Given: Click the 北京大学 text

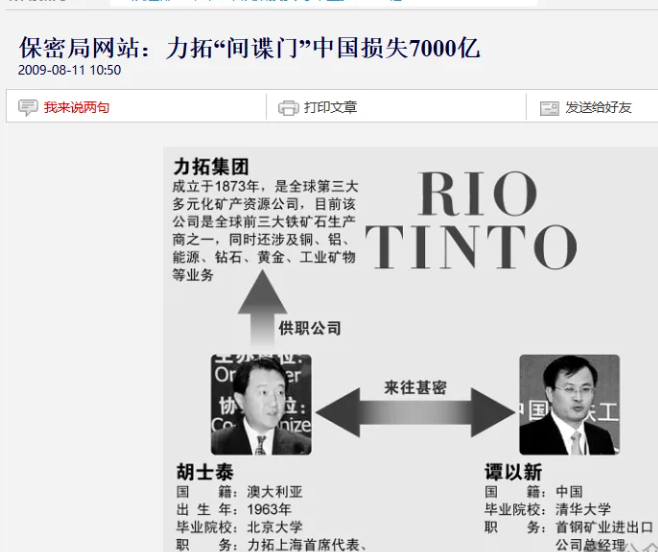Looking at the screenshot, I should (274, 527).
